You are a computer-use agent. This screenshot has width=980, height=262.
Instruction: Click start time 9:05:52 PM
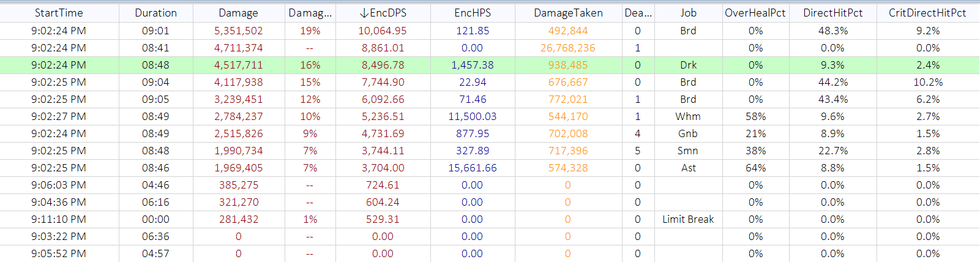(x=59, y=253)
